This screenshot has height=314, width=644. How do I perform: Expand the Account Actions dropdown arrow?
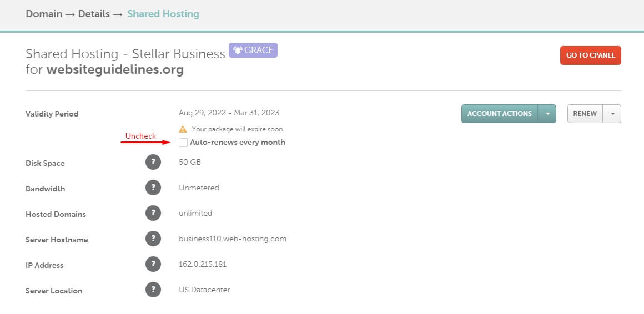coord(547,114)
